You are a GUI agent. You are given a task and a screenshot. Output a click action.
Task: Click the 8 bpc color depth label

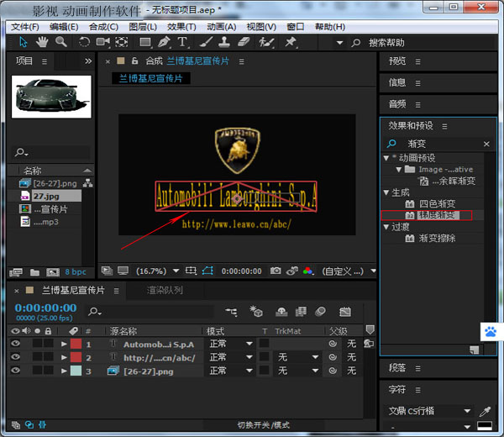(x=76, y=272)
